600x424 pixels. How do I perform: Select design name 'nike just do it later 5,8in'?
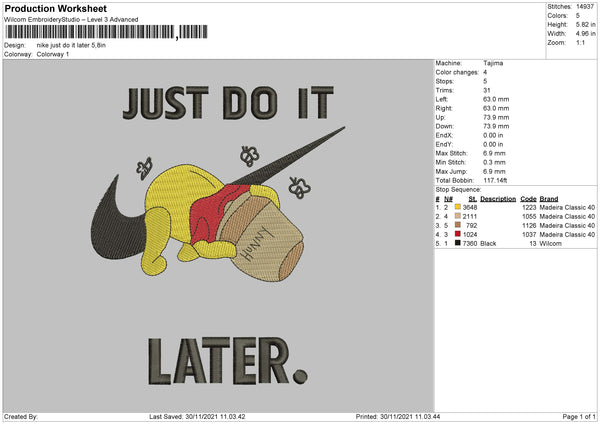pos(71,45)
